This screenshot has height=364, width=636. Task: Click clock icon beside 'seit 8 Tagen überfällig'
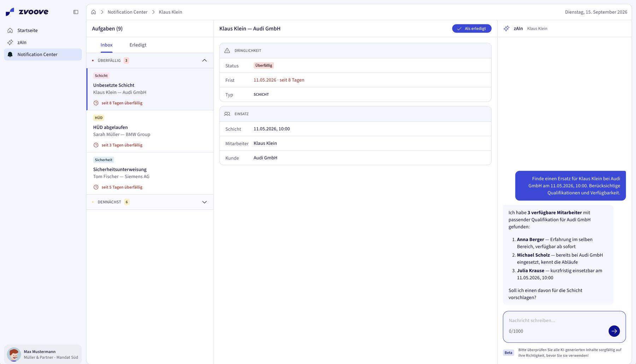(96, 103)
